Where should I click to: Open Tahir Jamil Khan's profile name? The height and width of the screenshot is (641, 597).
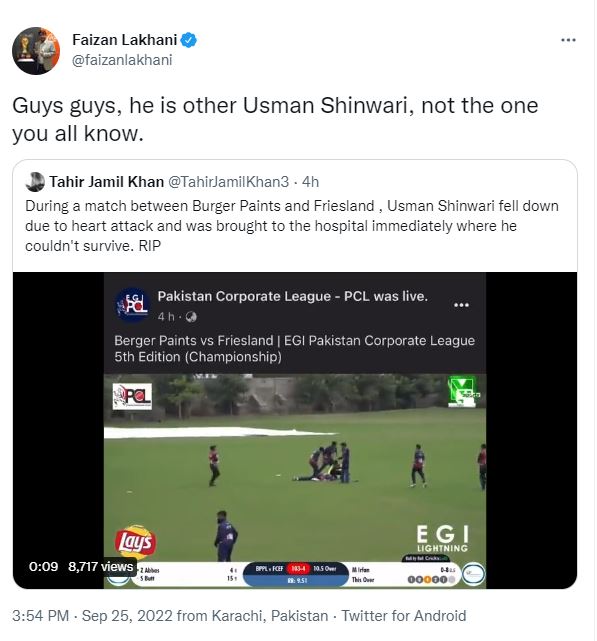click(x=107, y=182)
